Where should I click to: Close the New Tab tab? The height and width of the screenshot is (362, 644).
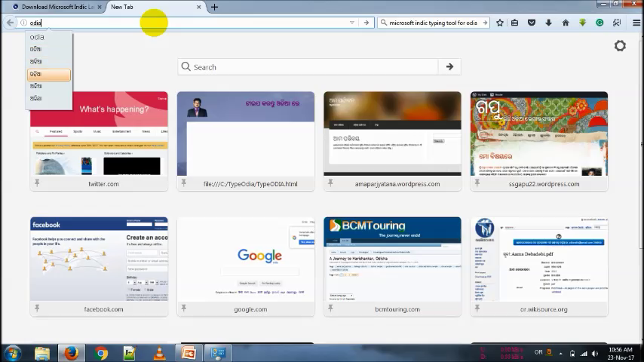click(x=199, y=7)
